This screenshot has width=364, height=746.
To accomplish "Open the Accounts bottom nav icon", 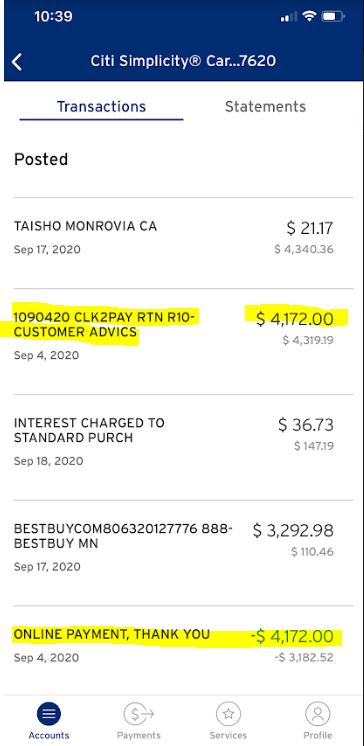I will pyautogui.click(x=49, y=714).
